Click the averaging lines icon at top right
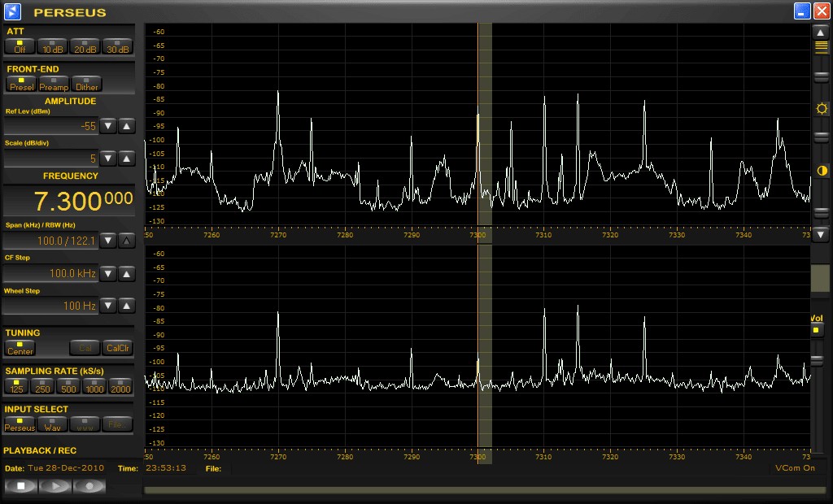Screen dimensions: 833x504 tap(822, 47)
